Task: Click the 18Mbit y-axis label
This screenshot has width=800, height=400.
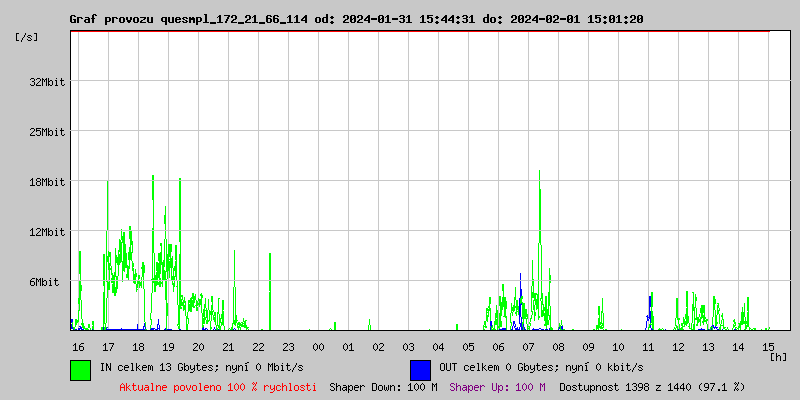Action: pyautogui.click(x=46, y=182)
